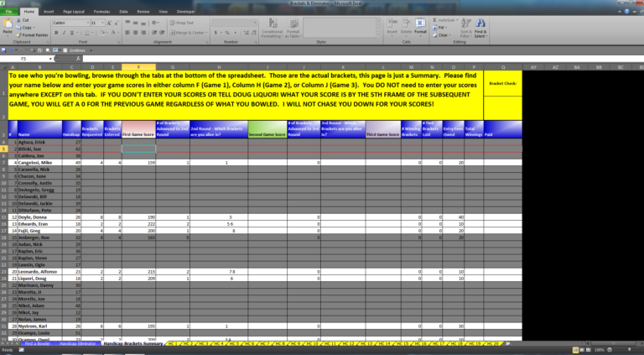Viewport: 644px width, 355px height.
Task: Decrease decimal places
Action: 253,33
